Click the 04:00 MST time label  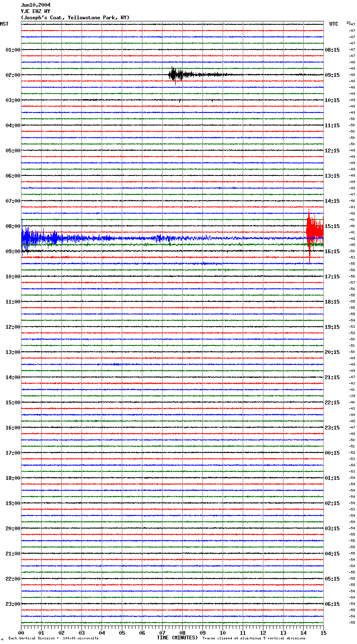[13, 126]
